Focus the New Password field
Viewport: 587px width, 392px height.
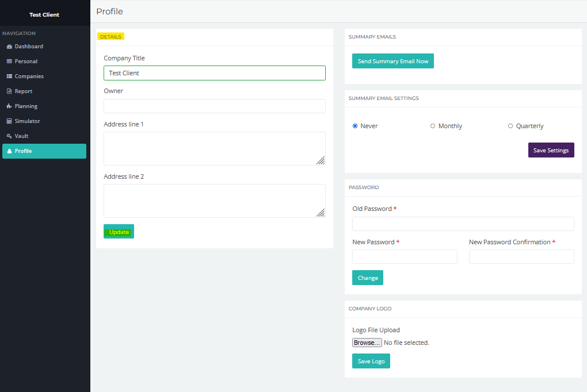click(405, 256)
